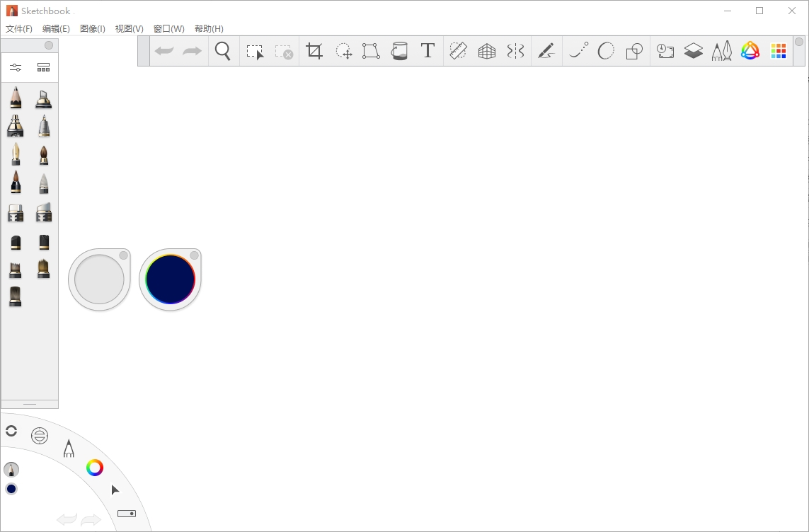Viewport: 809px width, 532px height.
Task: Enable the Perspective guides
Action: (x=486, y=51)
